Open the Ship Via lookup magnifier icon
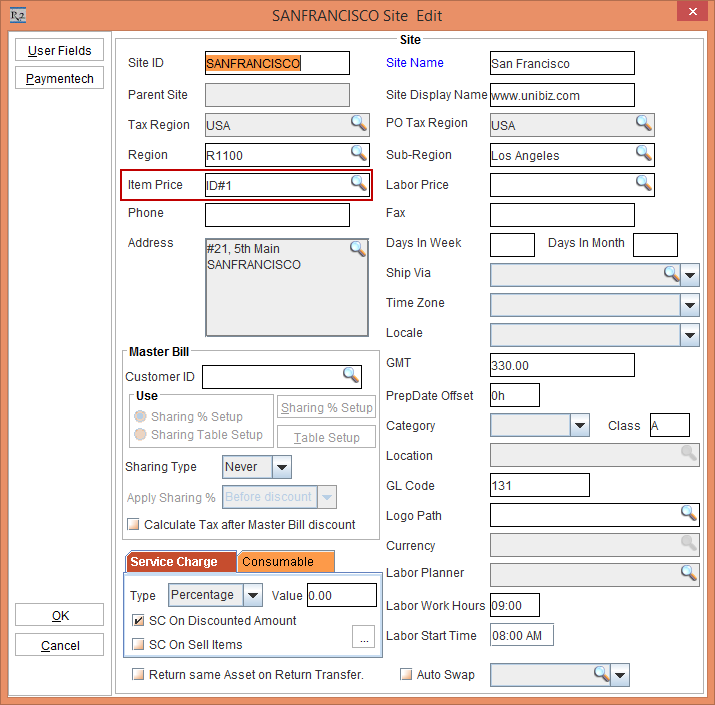 coord(672,274)
